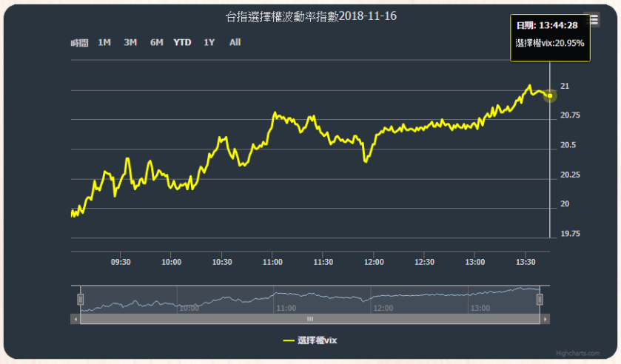The width and height of the screenshot is (621, 364).
Task: Click the yellow line legend symbol
Action: coord(289,340)
